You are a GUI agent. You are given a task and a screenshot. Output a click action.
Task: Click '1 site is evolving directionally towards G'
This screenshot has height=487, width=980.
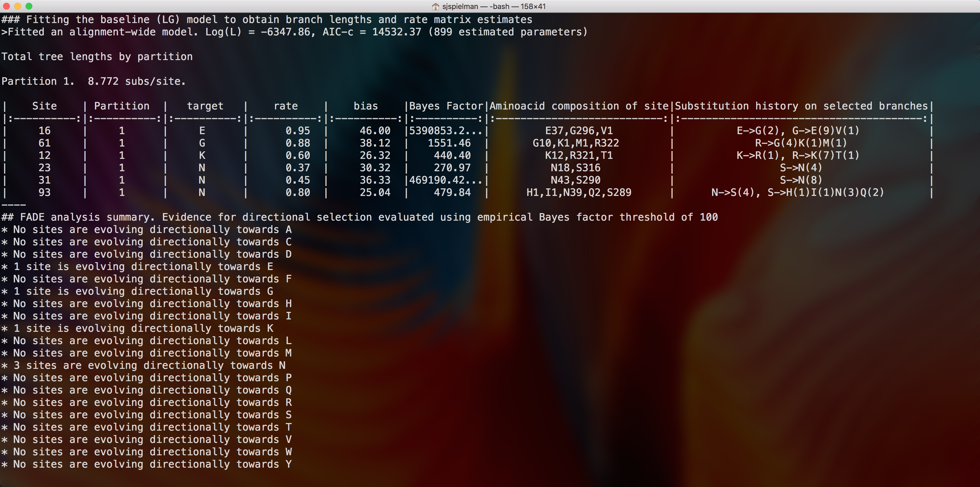(137, 291)
